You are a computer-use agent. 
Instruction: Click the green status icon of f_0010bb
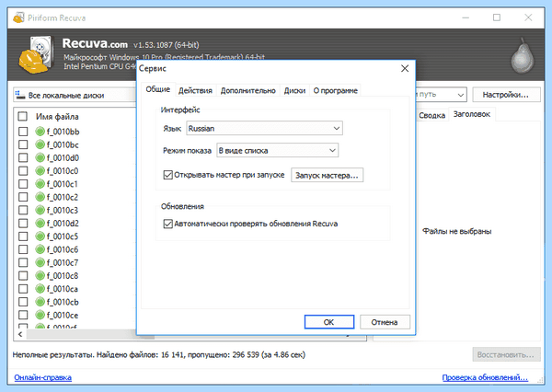40,132
